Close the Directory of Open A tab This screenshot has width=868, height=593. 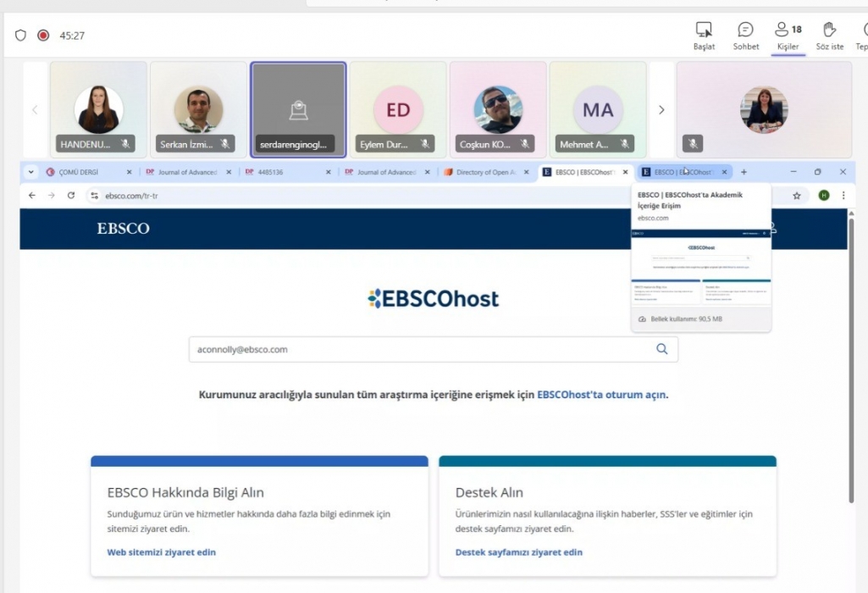pos(527,172)
